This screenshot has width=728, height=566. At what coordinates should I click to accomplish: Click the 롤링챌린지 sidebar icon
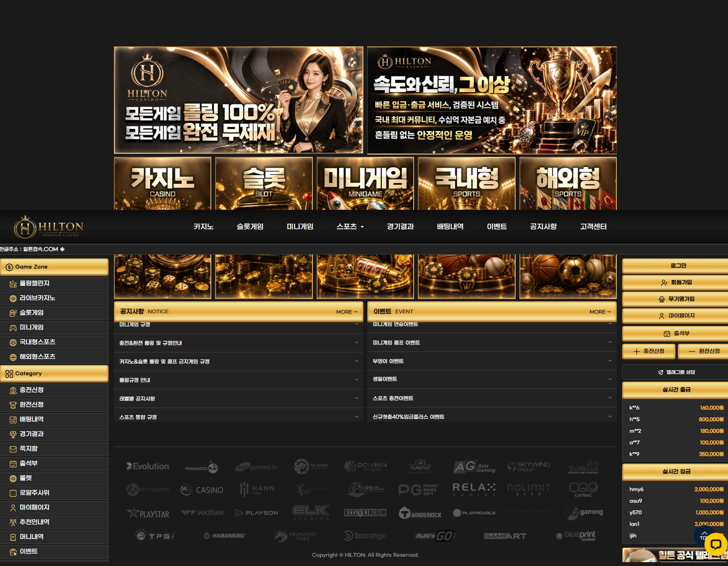(x=13, y=284)
